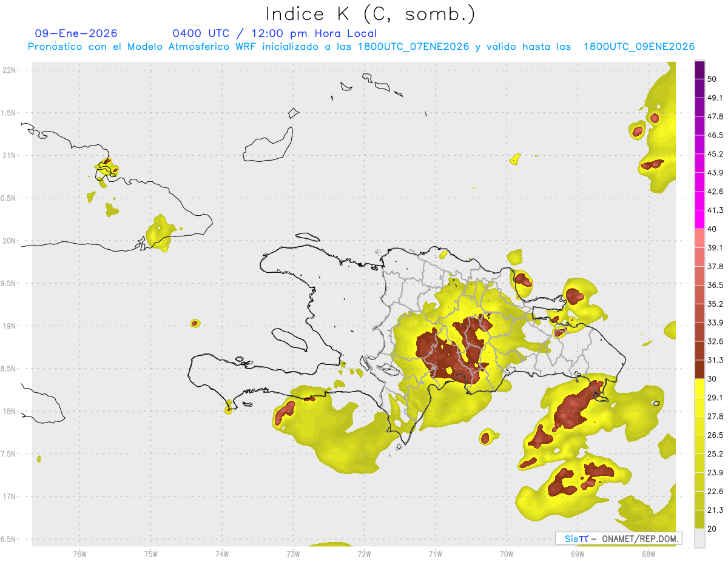The image size is (728, 562).
Task: Pick the olive swatch between 21.3 and 20
Action: [699, 520]
